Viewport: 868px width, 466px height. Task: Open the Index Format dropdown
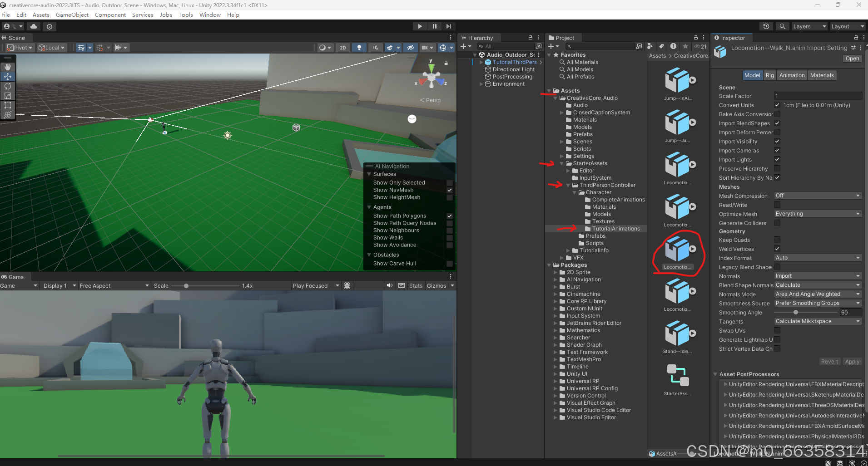[818, 258]
